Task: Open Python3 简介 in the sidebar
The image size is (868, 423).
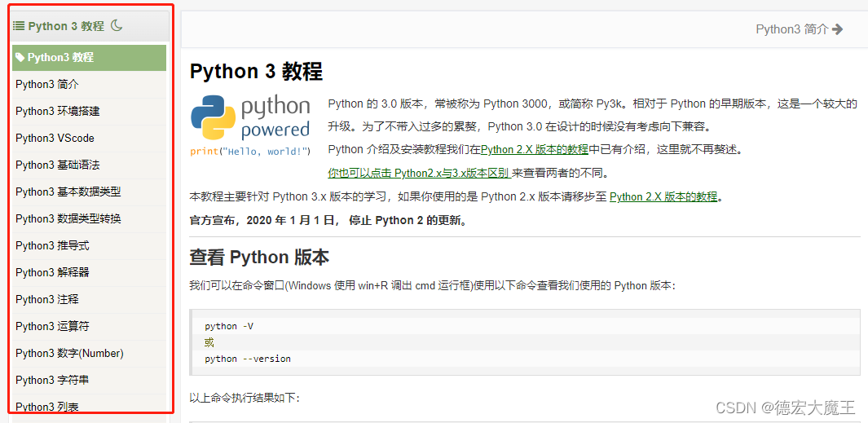Action: tap(89, 85)
